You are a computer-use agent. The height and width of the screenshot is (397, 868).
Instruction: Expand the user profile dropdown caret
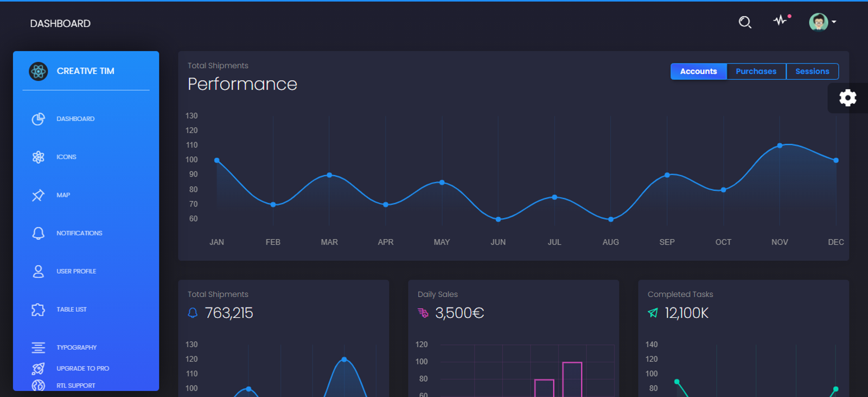[834, 22]
